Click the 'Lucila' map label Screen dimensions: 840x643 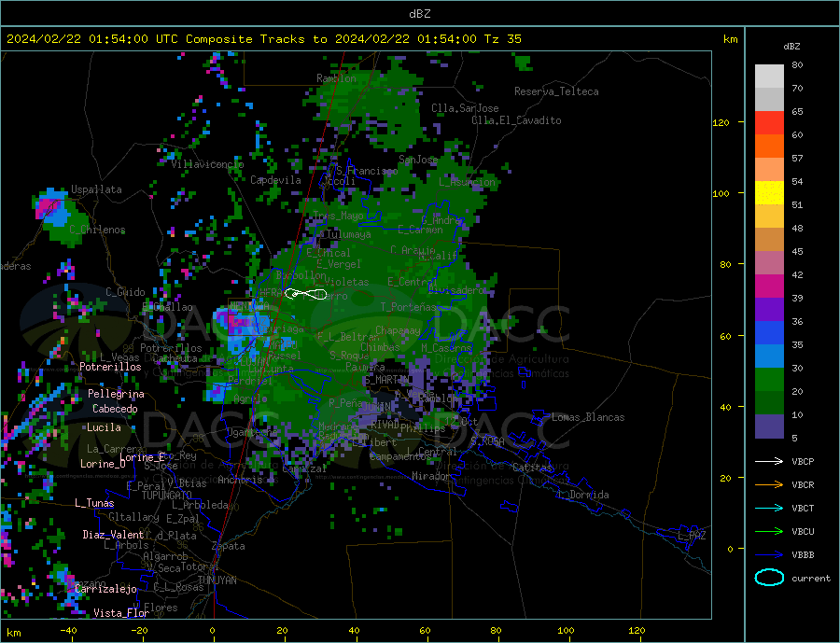[104, 427]
